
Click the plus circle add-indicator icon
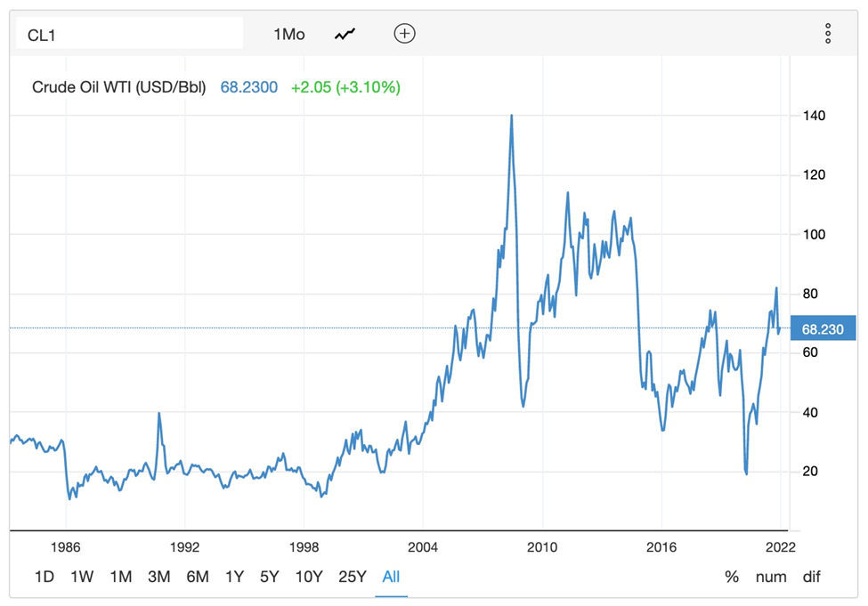pyautogui.click(x=404, y=34)
